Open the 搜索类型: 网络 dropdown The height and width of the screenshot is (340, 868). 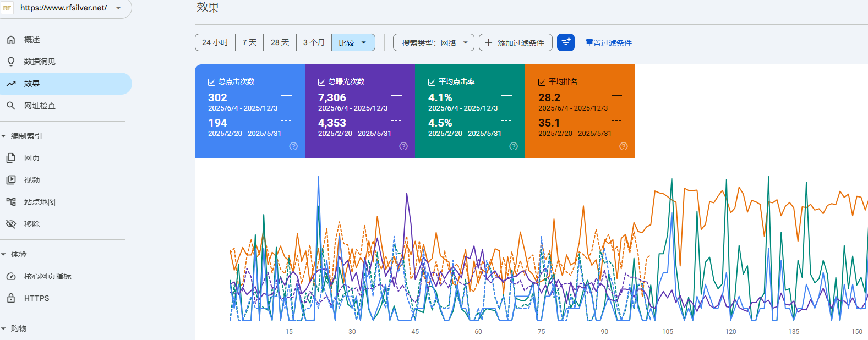(x=433, y=42)
